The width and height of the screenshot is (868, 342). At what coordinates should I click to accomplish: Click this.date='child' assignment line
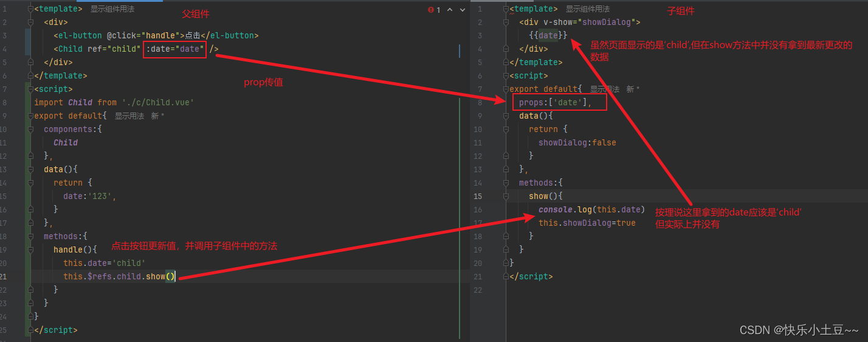click(104, 263)
